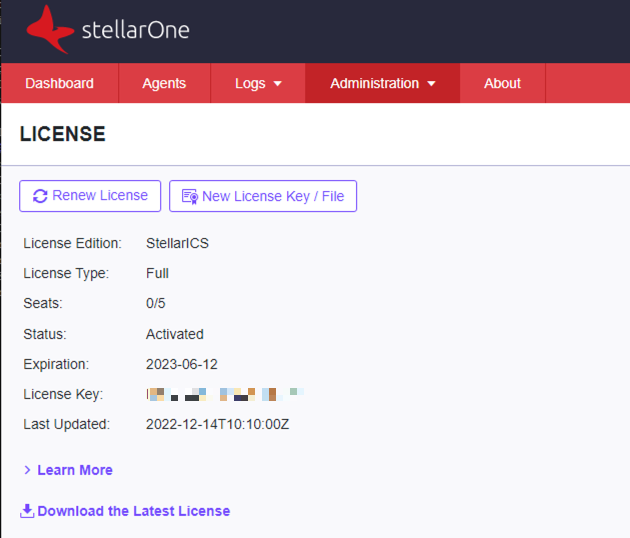Image resolution: width=630 pixels, height=538 pixels.
Task: Go to the Agents tab
Action: pos(164,83)
